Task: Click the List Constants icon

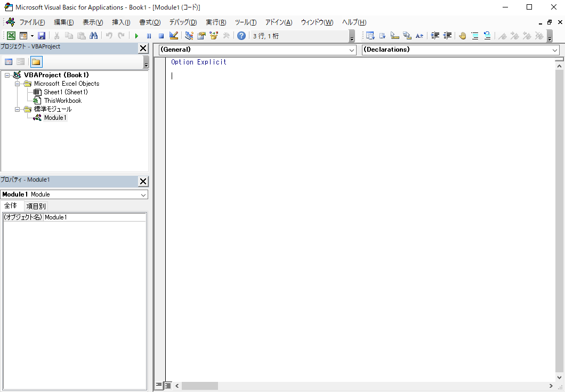Action: [382, 36]
